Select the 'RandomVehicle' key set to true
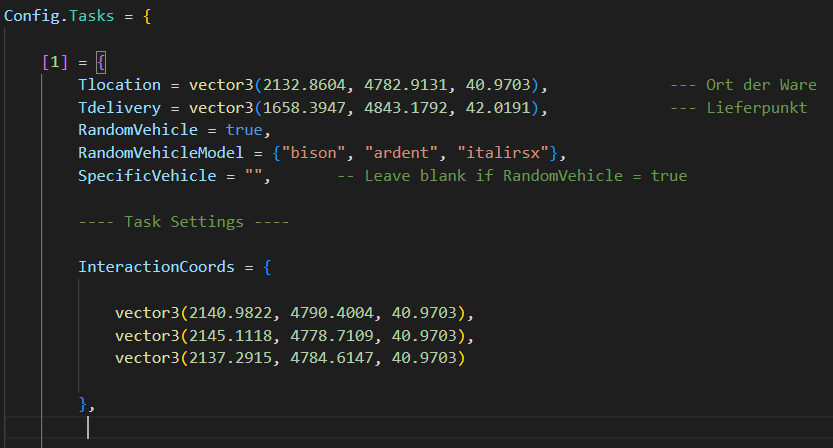Image resolution: width=833 pixels, height=448 pixels. (x=138, y=130)
